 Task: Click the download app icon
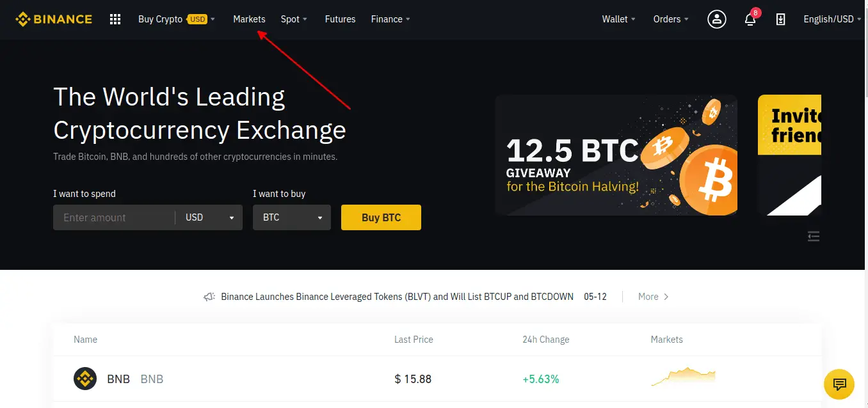tap(780, 19)
